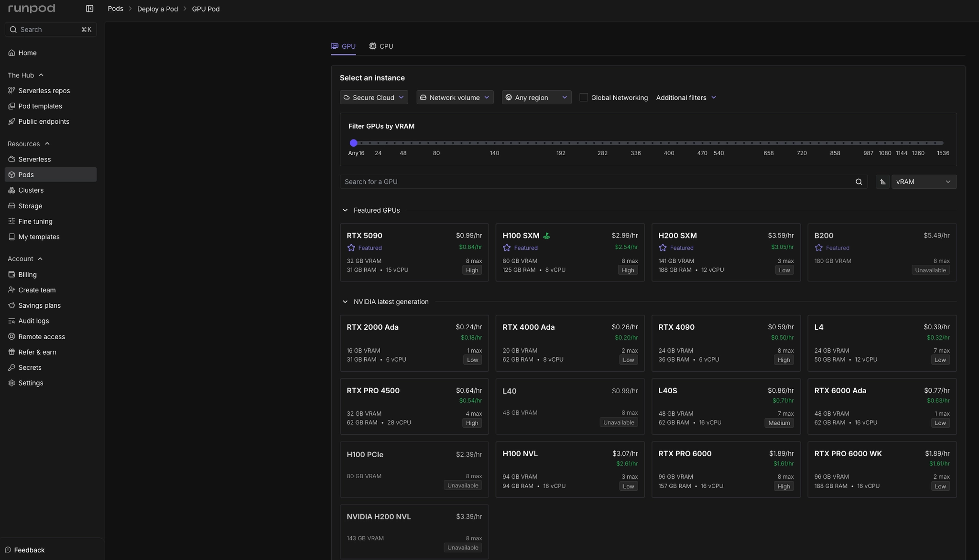The image size is (979, 560).
Task: Select the RTX 2000 Ada card
Action: click(414, 343)
